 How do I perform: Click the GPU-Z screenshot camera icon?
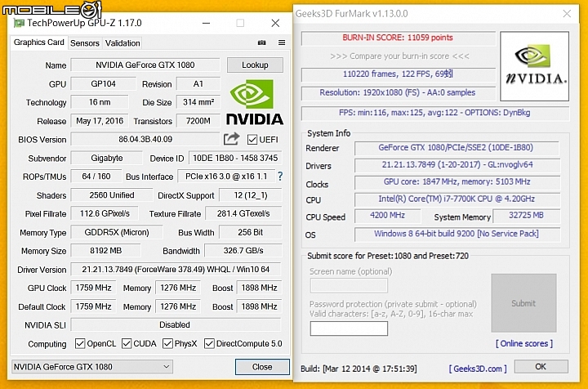pyautogui.click(x=262, y=42)
